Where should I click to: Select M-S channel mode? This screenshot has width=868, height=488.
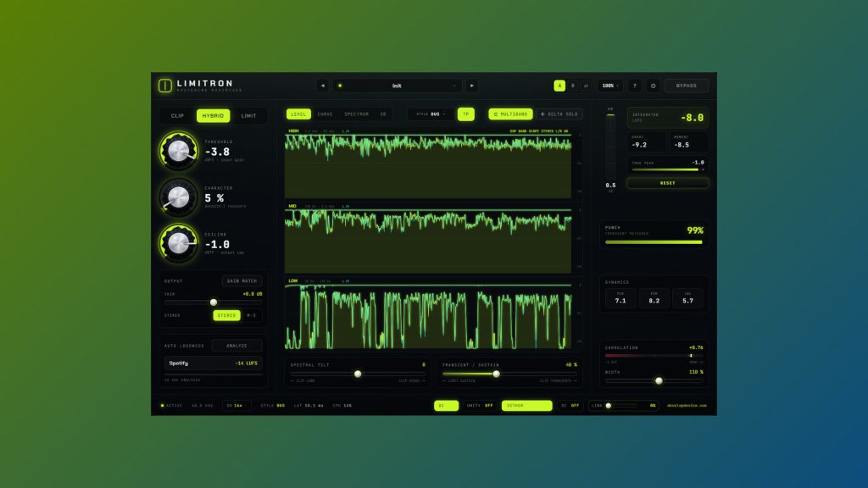pyautogui.click(x=251, y=315)
